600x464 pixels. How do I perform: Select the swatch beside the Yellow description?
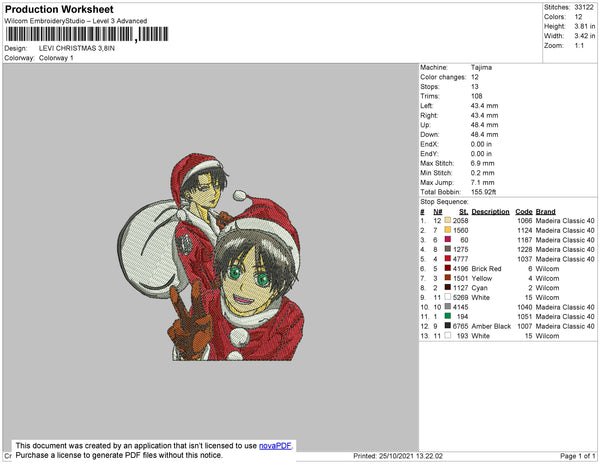[x=448, y=278]
